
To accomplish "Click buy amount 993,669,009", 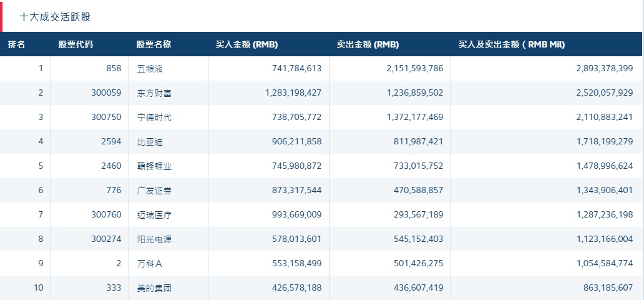I will tap(297, 214).
